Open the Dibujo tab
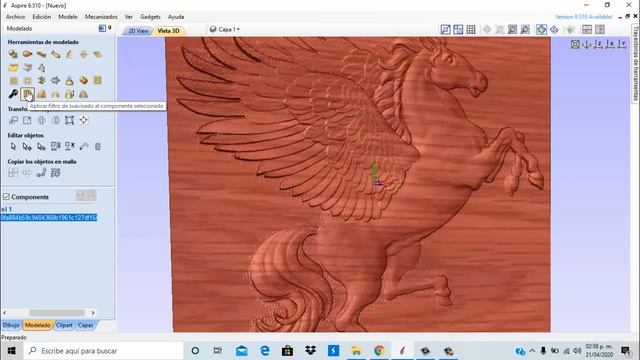 [11, 325]
